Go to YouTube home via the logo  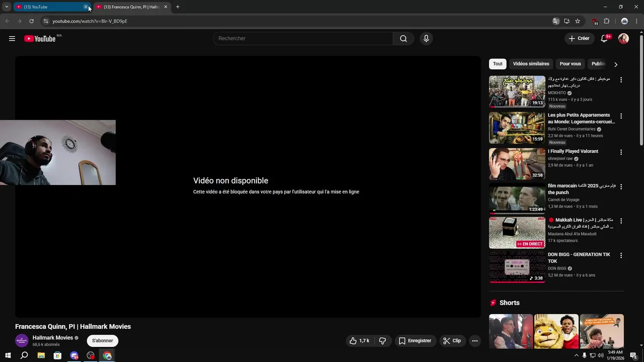tap(40, 39)
